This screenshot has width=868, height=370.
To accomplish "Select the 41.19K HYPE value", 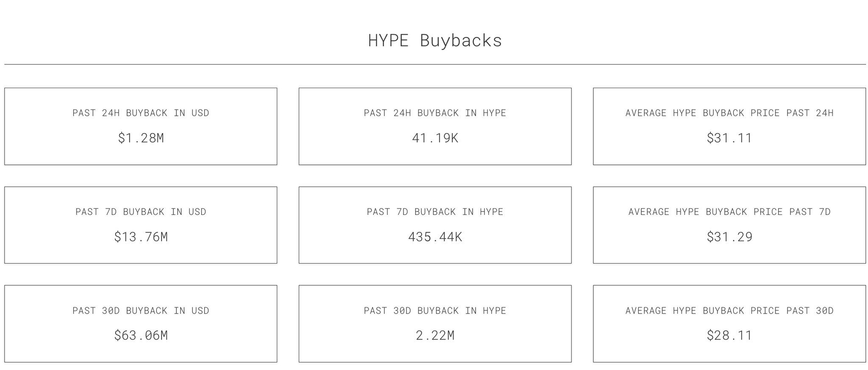I will click(435, 138).
